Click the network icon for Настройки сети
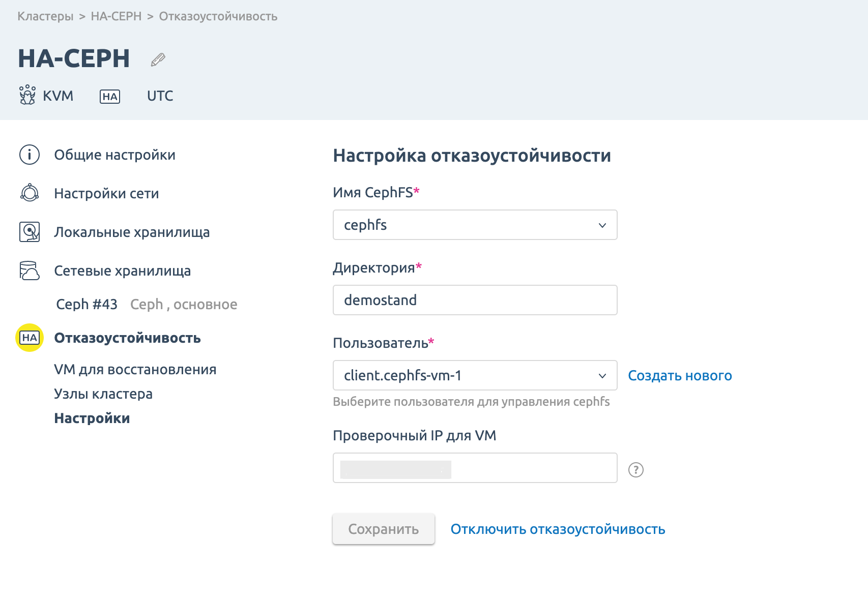868x600 pixels. click(30, 193)
